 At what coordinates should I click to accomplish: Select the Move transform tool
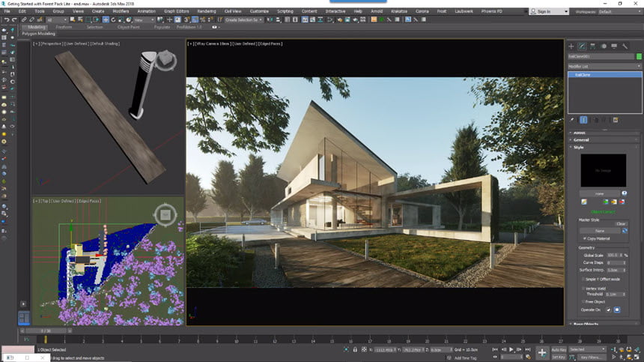106,19
